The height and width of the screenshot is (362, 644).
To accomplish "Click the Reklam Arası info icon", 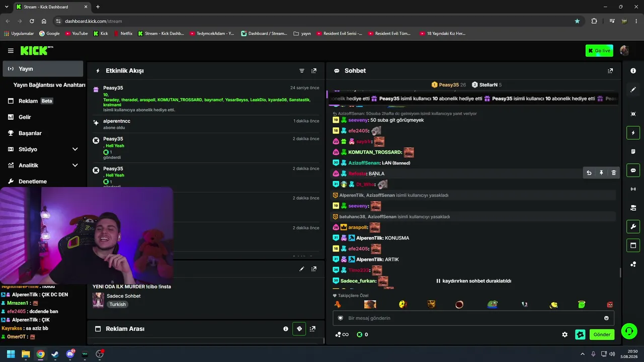I will 286,329.
